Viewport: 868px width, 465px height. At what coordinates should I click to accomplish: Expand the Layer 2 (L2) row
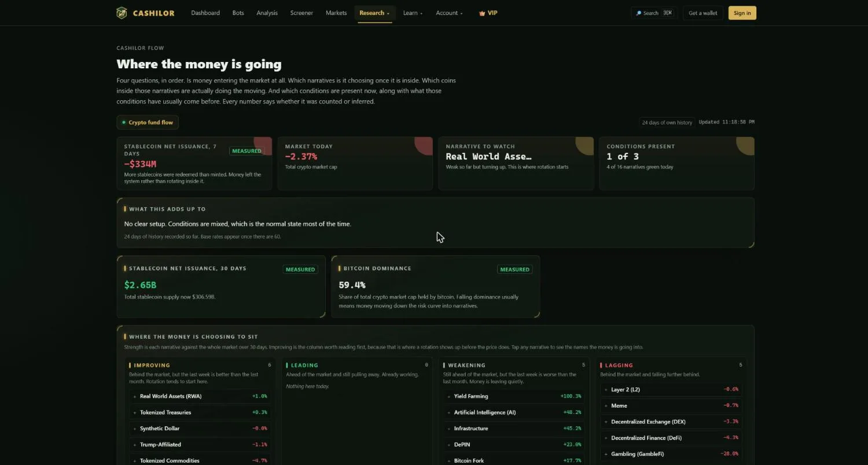click(671, 389)
